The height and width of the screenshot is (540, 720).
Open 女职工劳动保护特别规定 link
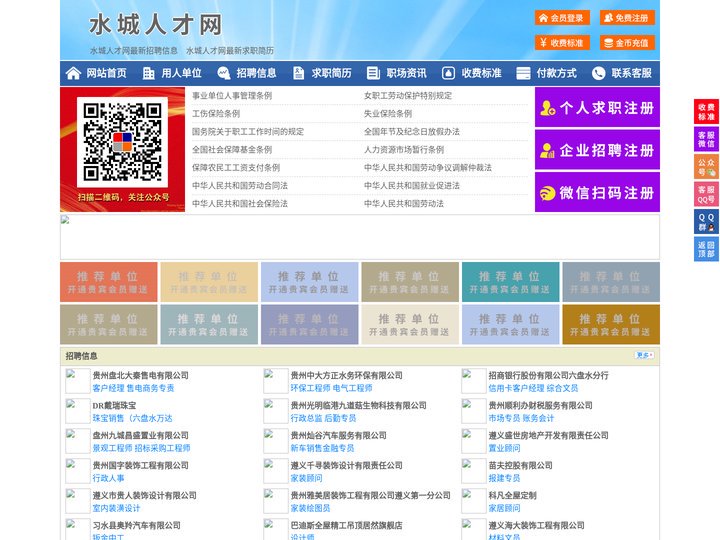(x=408, y=96)
